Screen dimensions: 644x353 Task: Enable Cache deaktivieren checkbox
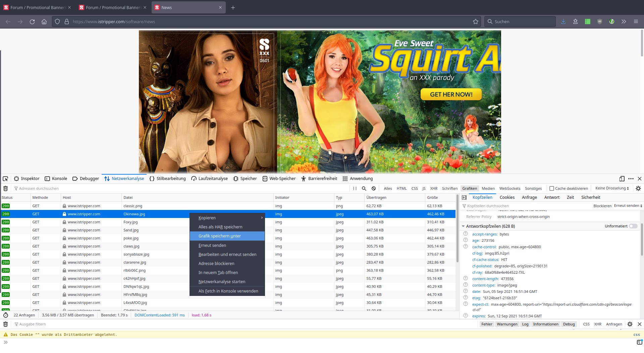[551, 188]
